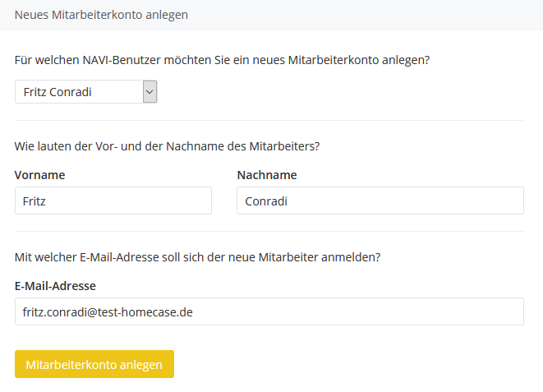The height and width of the screenshot is (392, 543).
Task: Click the question about Vor- und Nachname
Action: (x=167, y=146)
